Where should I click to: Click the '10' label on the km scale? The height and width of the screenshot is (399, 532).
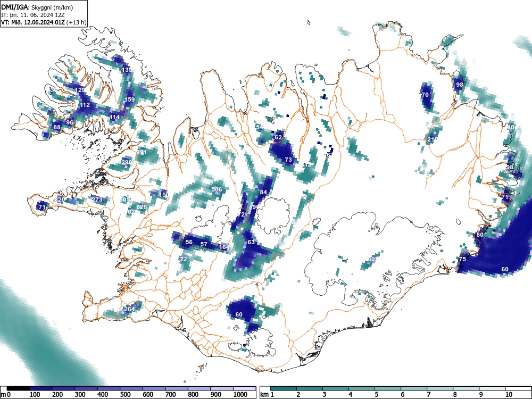click(508, 395)
